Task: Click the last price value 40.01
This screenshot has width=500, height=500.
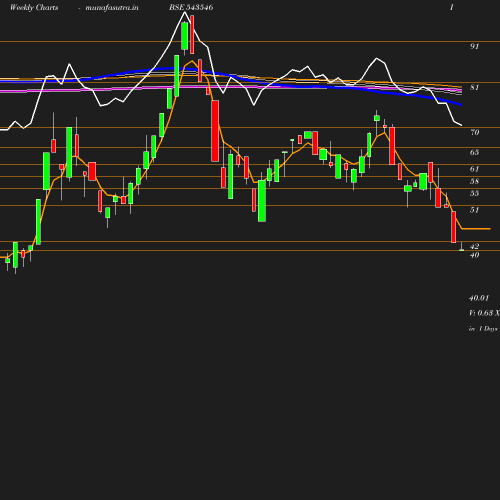Action: (479, 298)
